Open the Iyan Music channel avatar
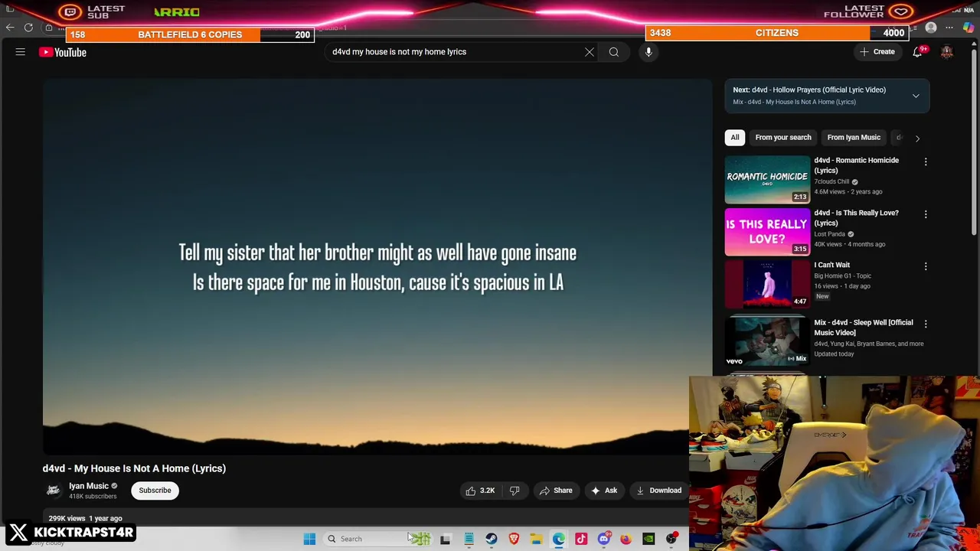The width and height of the screenshot is (980, 551). (x=53, y=491)
